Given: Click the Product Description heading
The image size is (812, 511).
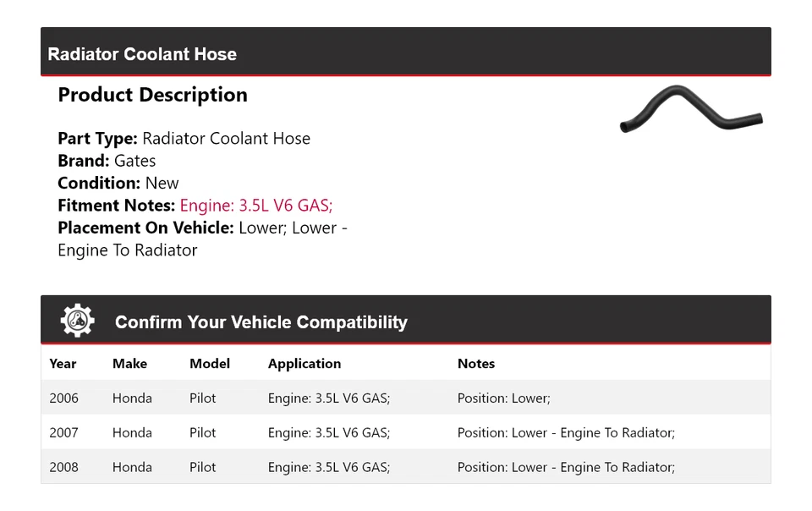Looking at the screenshot, I should click(x=152, y=95).
